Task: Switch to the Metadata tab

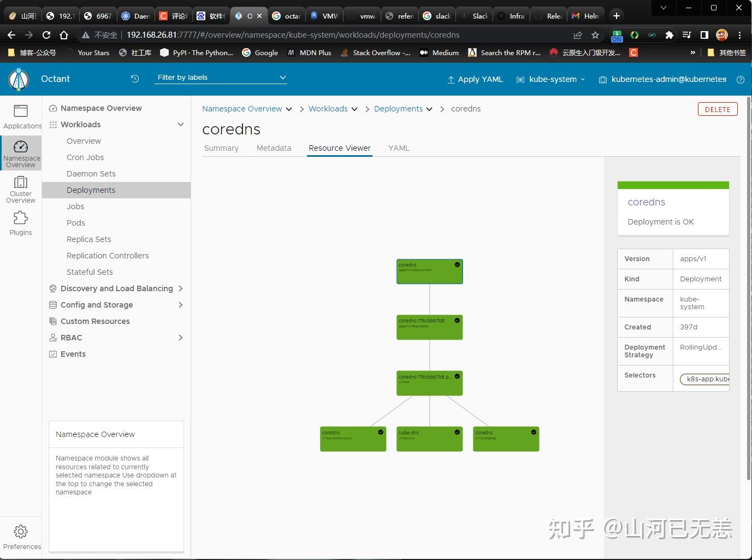Action: pyautogui.click(x=273, y=148)
